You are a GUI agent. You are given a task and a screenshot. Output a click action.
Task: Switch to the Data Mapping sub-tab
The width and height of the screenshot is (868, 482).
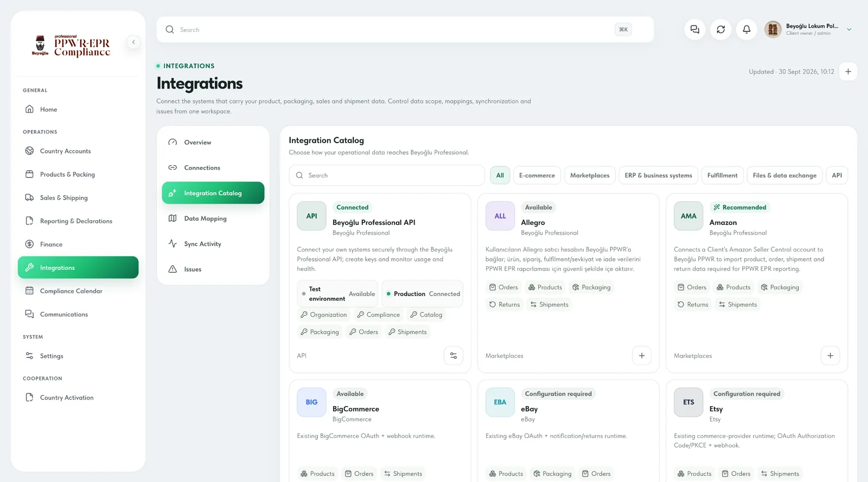[213, 218]
